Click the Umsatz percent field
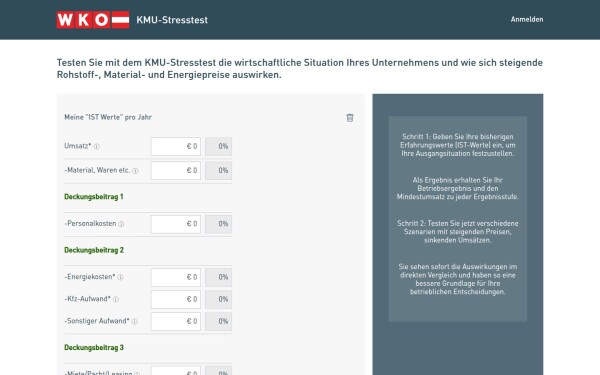 (218, 147)
